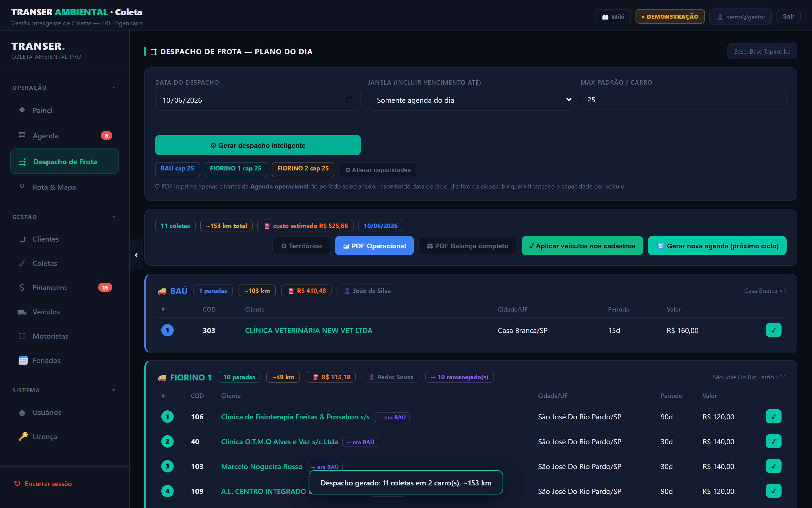Click the Veículos truck icon
This screenshot has height=508, width=812.
[22, 312]
